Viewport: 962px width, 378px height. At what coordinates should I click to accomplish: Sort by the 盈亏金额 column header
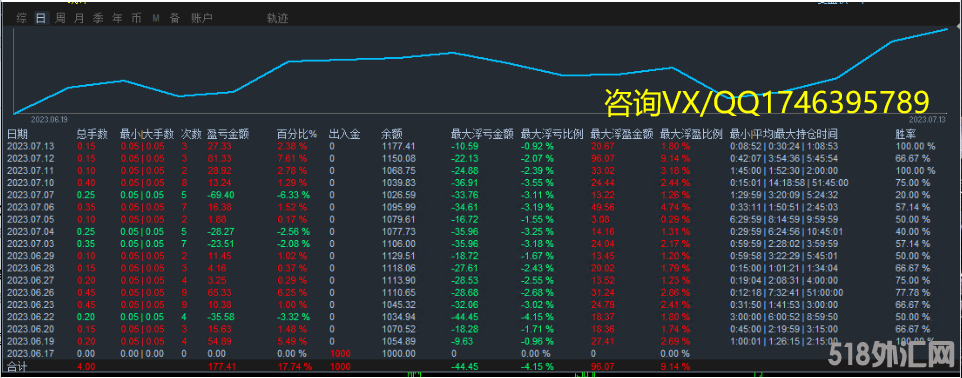coord(228,134)
